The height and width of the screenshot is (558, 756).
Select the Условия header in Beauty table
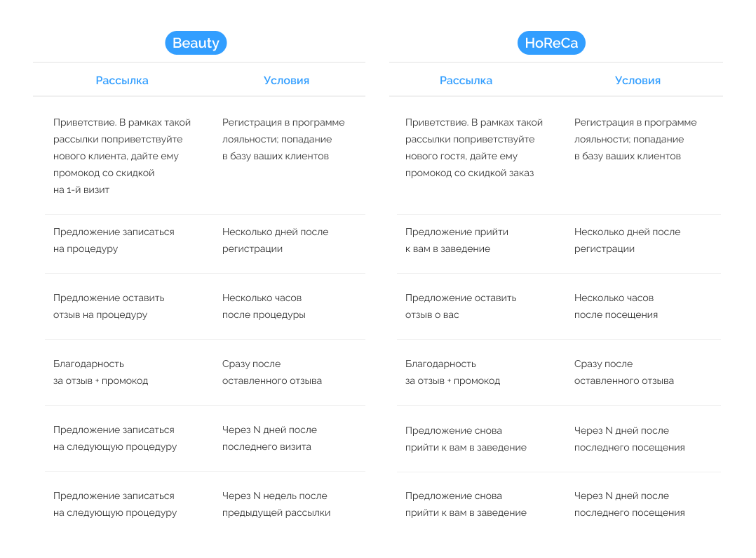click(x=286, y=81)
